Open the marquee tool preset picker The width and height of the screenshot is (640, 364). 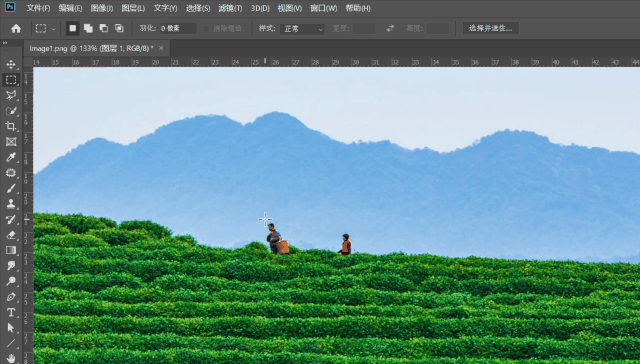click(x=45, y=29)
